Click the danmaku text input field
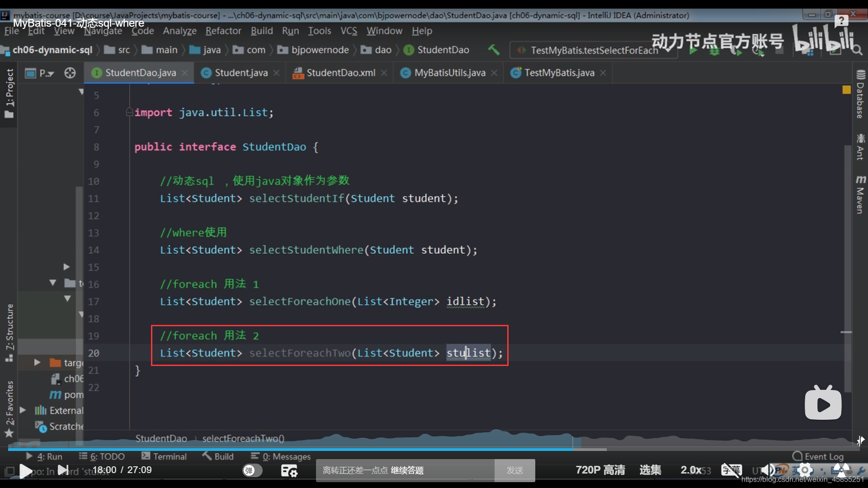This screenshot has width=868, height=488. (405, 470)
